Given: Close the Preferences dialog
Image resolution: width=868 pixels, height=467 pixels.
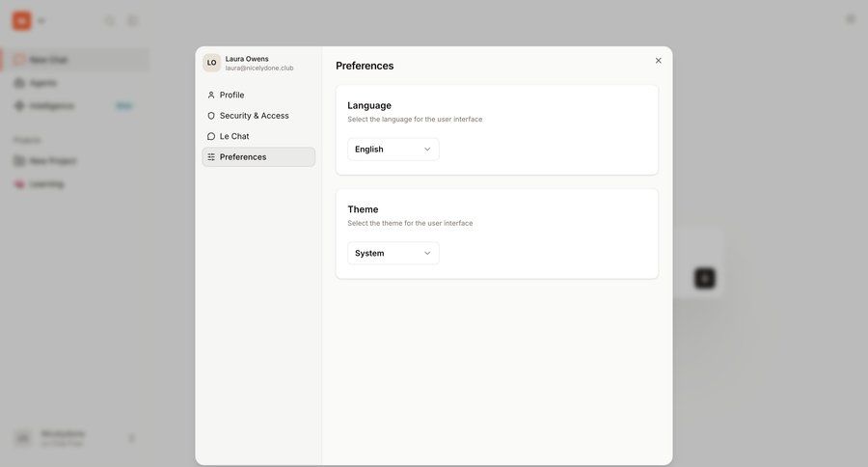Looking at the screenshot, I should click(658, 61).
